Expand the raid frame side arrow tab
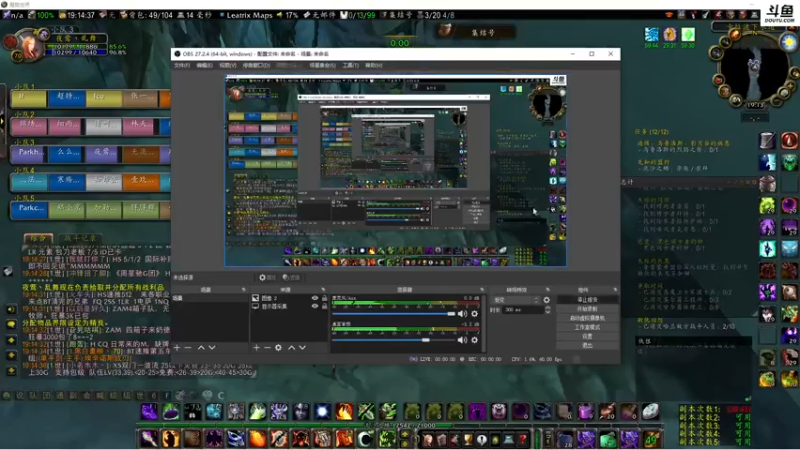 [2, 121]
